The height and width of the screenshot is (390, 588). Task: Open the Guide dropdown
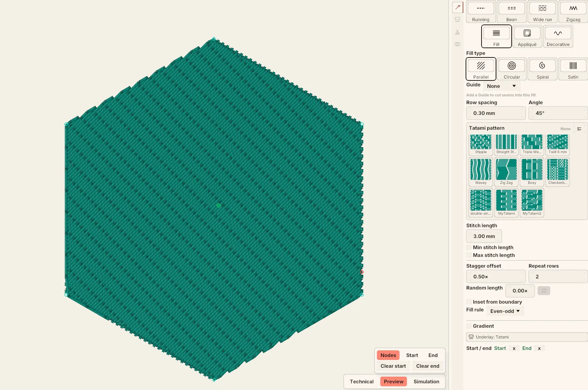pyautogui.click(x=502, y=86)
